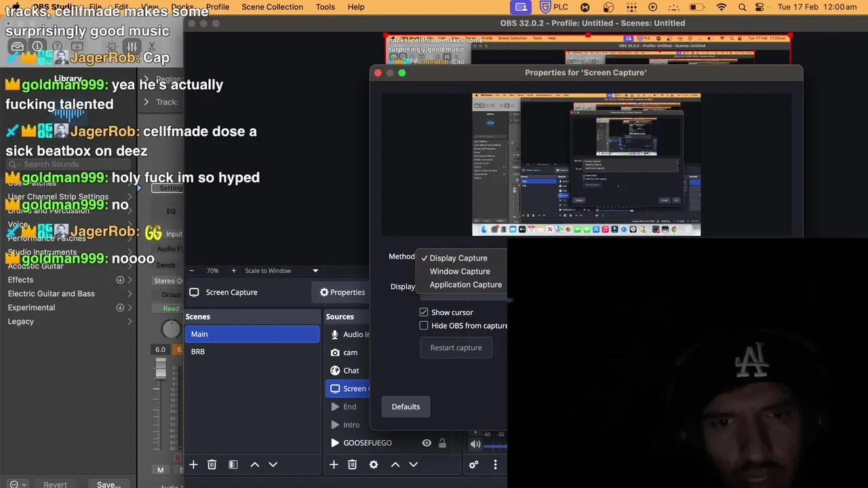Open Logic mixer icon in toolbar
The image size is (868, 488).
[x=132, y=47]
